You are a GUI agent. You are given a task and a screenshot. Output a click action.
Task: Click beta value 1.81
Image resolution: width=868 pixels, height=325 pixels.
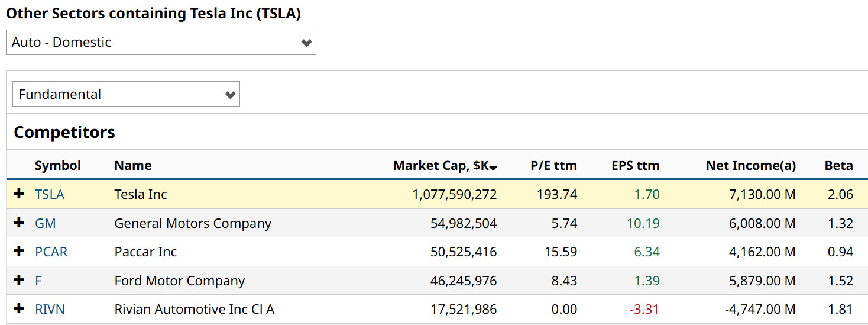[x=841, y=309]
